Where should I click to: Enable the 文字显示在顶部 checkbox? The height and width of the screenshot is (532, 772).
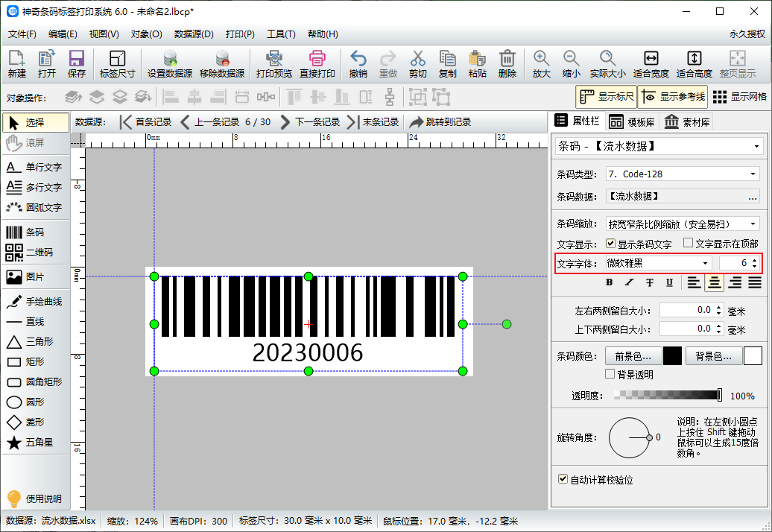click(689, 243)
